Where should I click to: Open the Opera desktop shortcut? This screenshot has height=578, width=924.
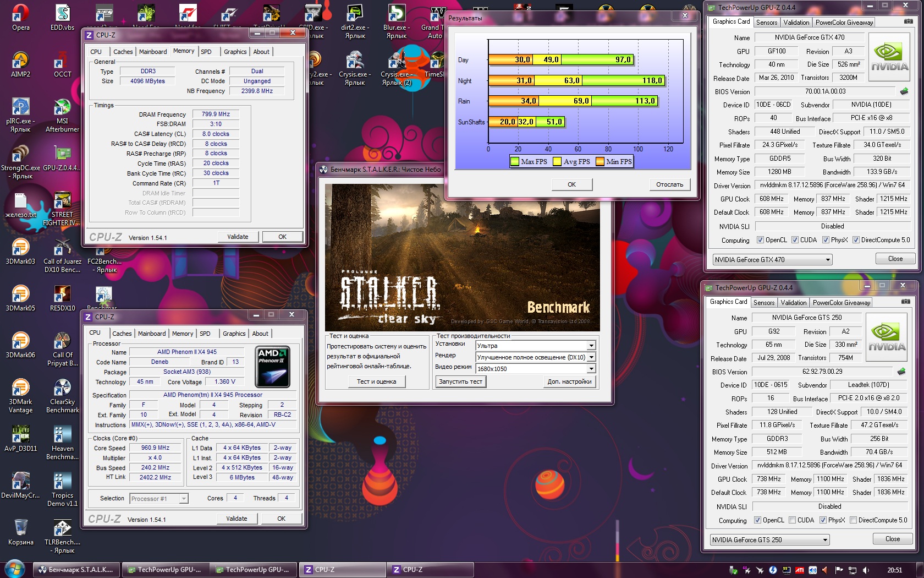(21, 18)
